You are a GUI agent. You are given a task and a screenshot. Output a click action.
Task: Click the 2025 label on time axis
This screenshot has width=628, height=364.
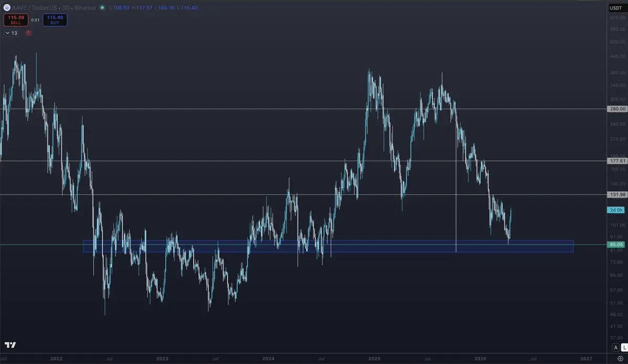tap(374, 359)
